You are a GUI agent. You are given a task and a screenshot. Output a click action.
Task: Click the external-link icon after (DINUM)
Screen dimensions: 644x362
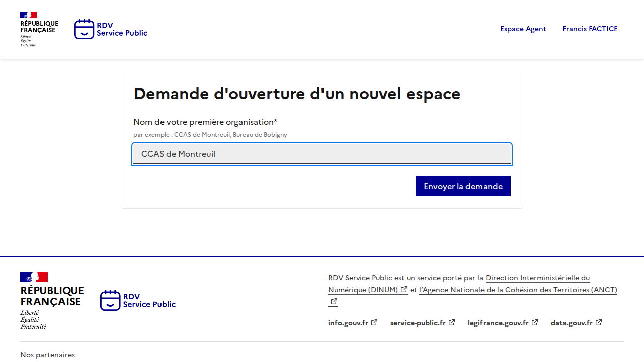(x=404, y=290)
